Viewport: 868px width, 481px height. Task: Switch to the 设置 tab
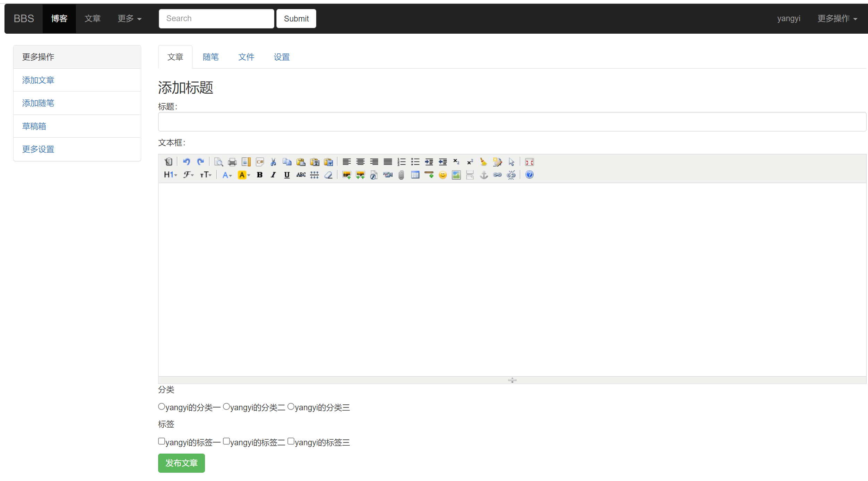click(282, 57)
